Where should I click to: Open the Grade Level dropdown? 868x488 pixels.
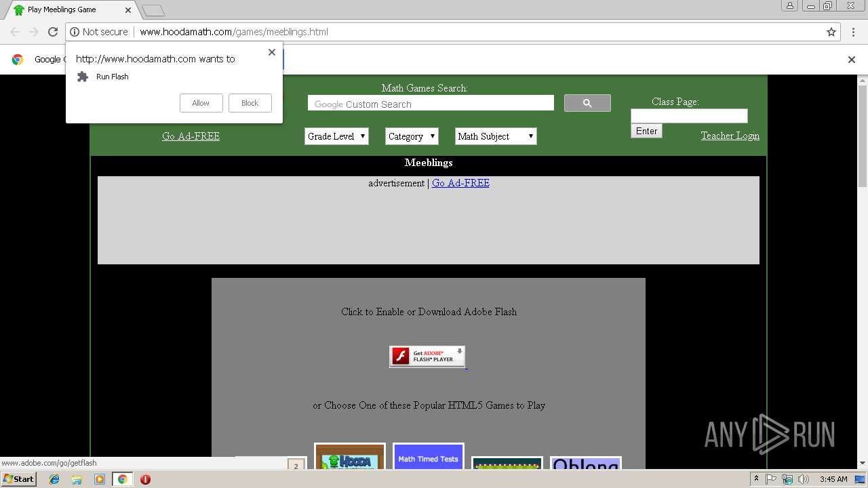[x=336, y=136]
